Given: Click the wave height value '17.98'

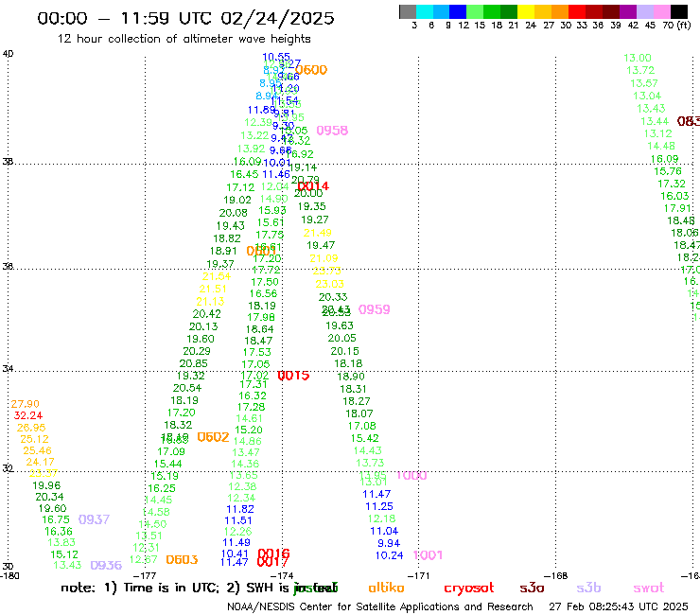Looking at the screenshot, I should pos(261,318).
